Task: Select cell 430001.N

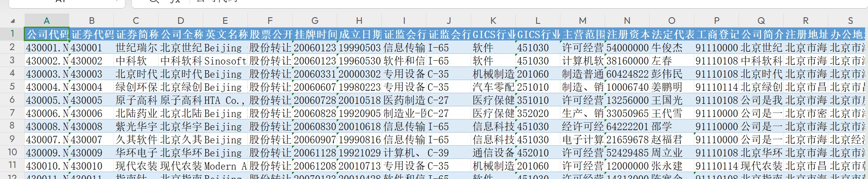Action: pos(47,47)
